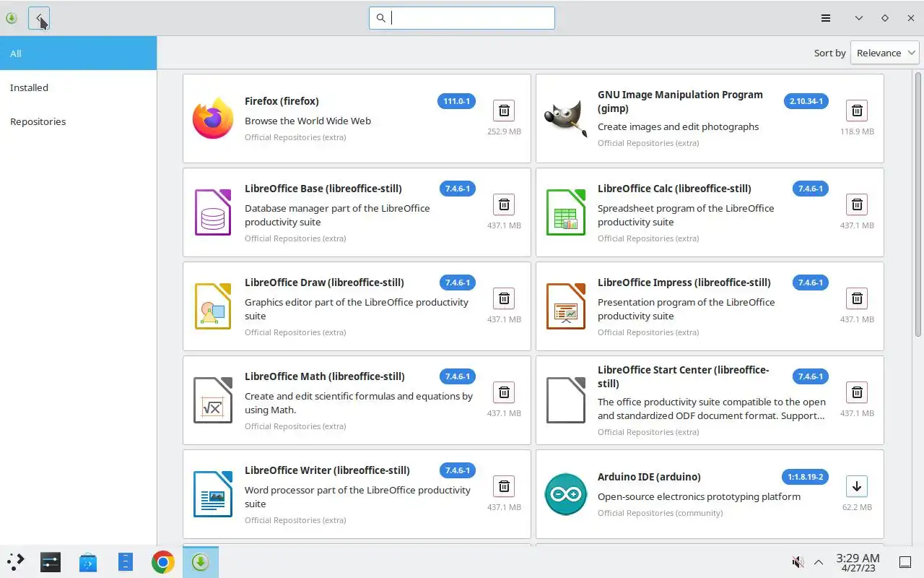The width and height of the screenshot is (924, 578).
Task: Select the All category tab
Action: pyautogui.click(x=78, y=53)
